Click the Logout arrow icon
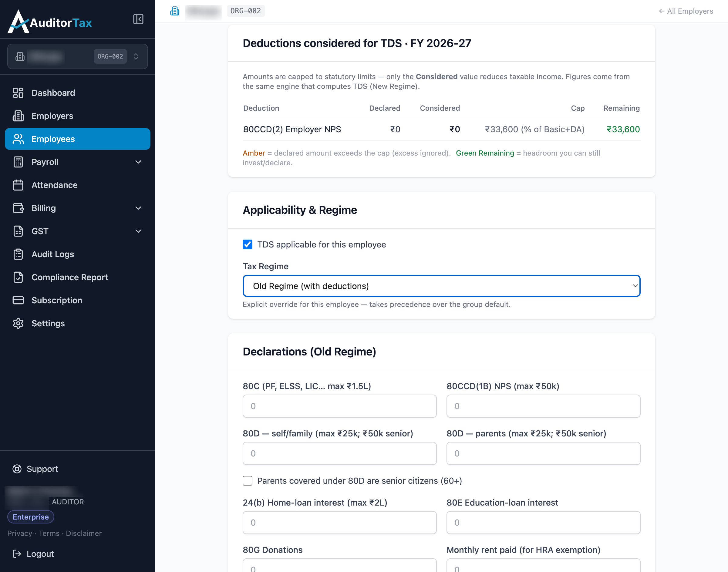Image resolution: width=728 pixels, height=572 pixels. [17, 554]
